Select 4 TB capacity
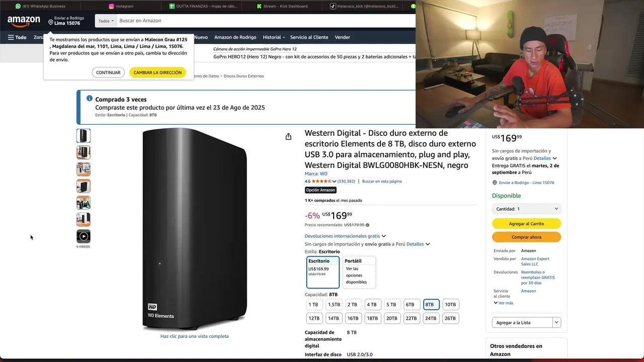The height and width of the screenshot is (362, 644). coord(372,305)
